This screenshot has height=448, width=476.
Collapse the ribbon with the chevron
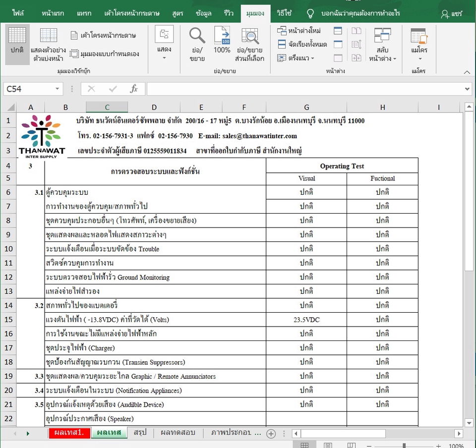point(467,72)
